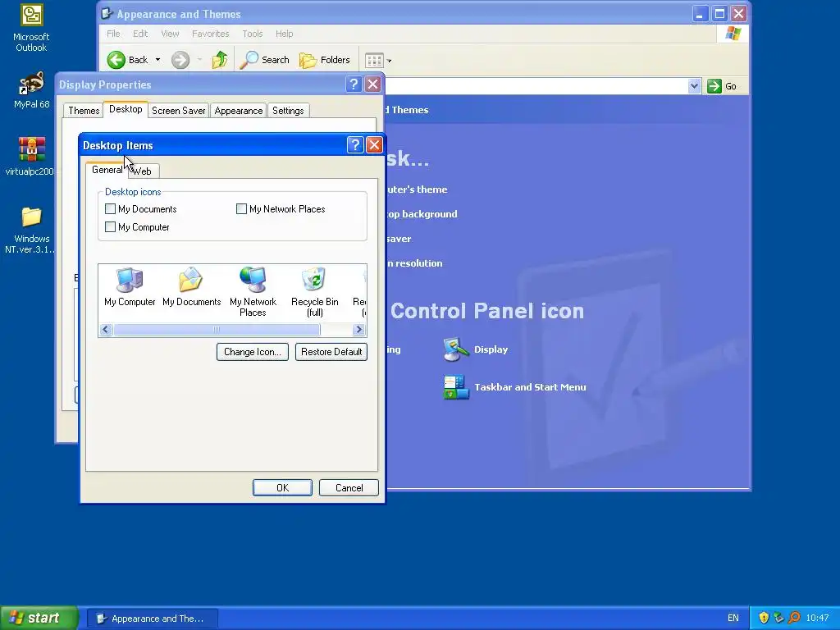Click the horizontal scrollbar thumb in icon list
This screenshot has height=630, width=840.
click(x=217, y=330)
